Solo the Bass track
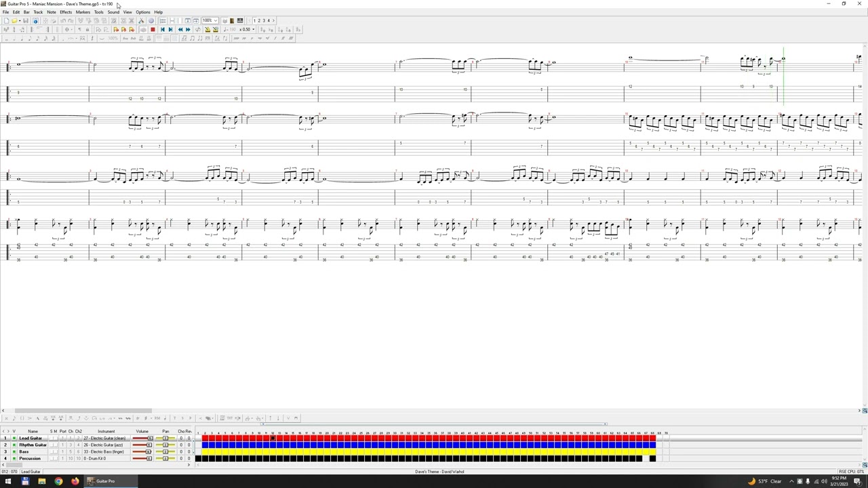This screenshot has width=868, height=488. coord(52,451)
